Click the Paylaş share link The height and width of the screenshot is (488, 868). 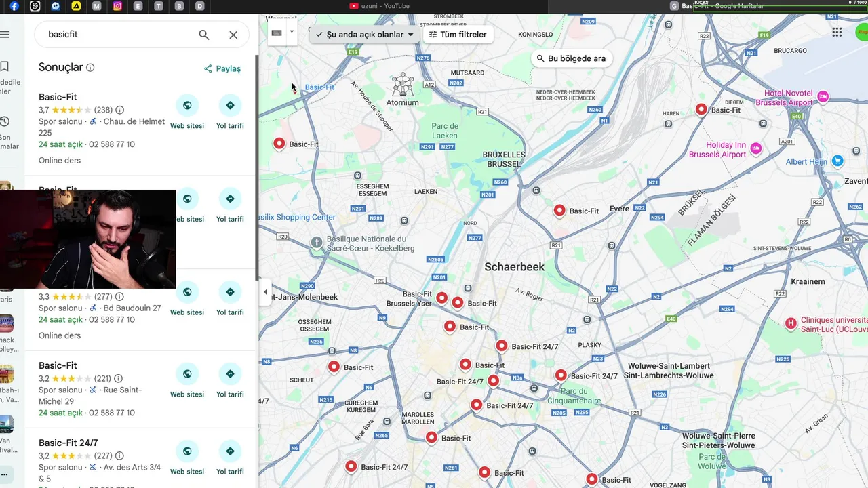[222, 68]
